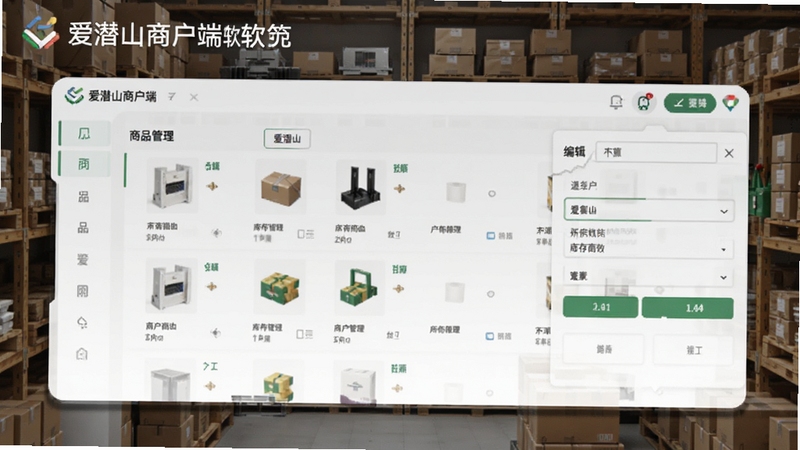Select the topmost highlighted sidebar item
Image resolution: width=800 pixels, height=450 pixels.
[x=85, y=134]
